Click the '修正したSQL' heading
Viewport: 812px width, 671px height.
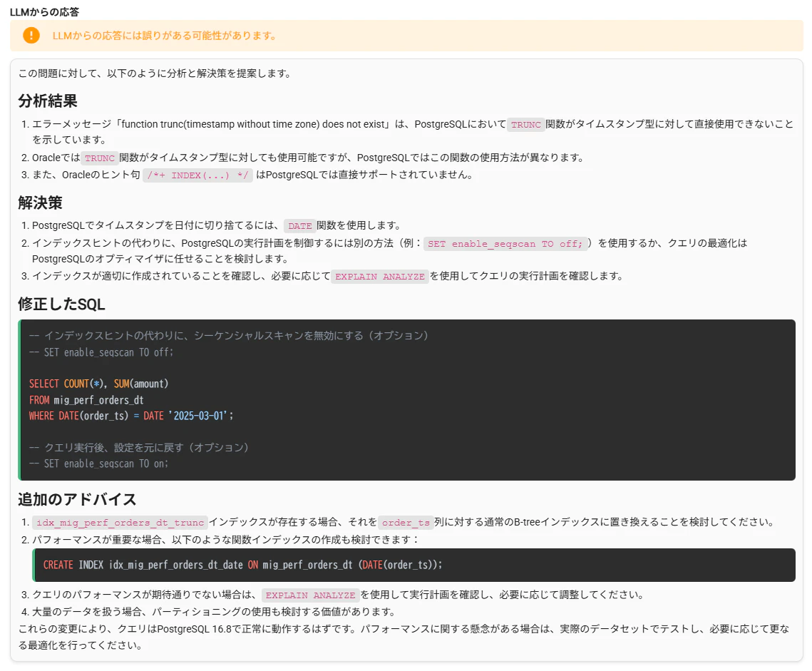[x=61, y=304]
